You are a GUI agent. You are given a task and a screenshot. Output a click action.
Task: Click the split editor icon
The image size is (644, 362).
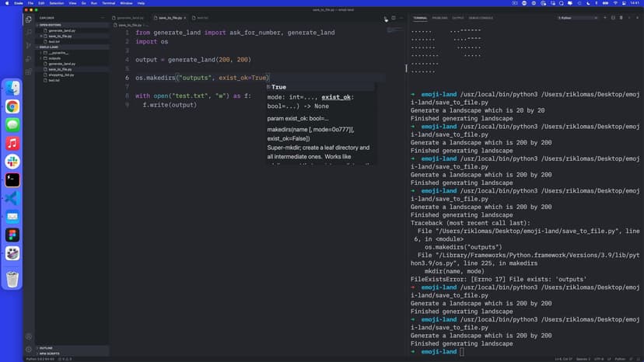394,17
